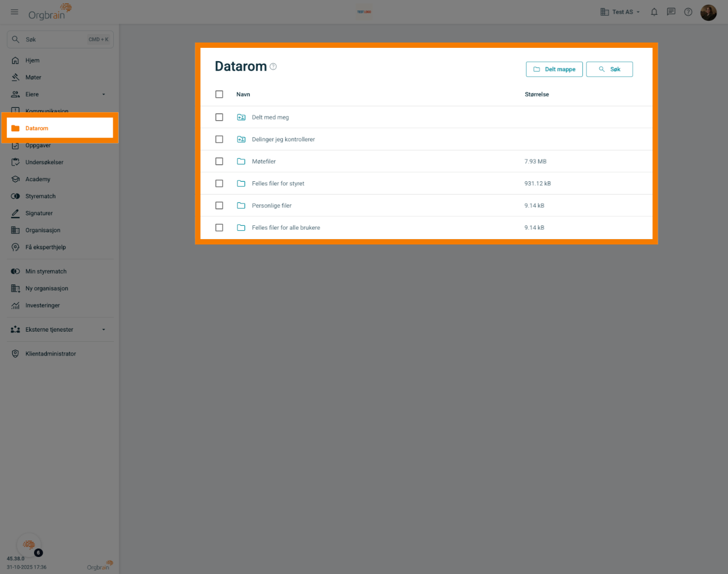The image size is (728, 574).
Task: Open Felles filer for alle brukere name
Action: 286,227
